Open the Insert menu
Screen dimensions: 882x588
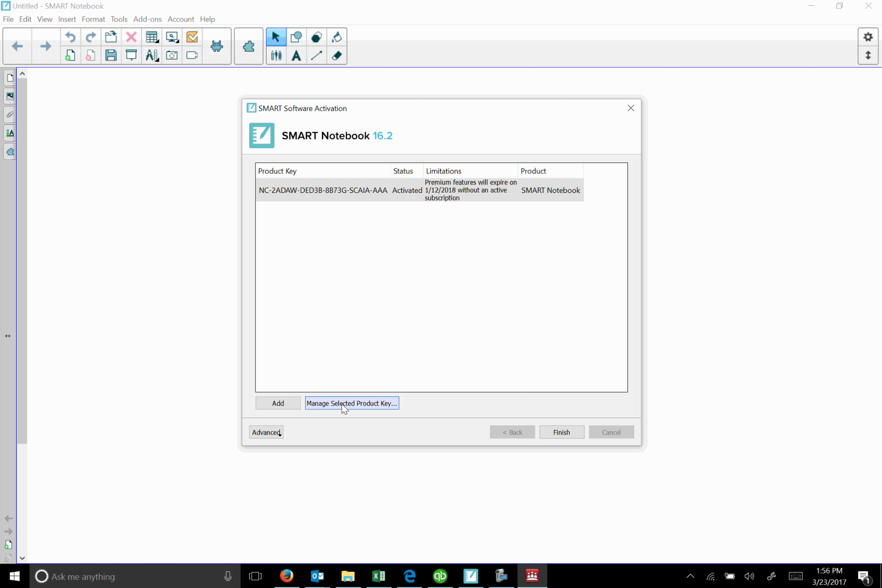coord(67,19)
